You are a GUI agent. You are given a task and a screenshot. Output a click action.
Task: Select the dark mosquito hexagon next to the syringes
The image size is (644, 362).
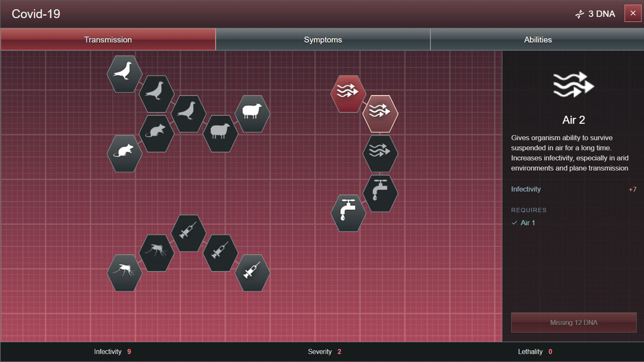click(157, 253)
